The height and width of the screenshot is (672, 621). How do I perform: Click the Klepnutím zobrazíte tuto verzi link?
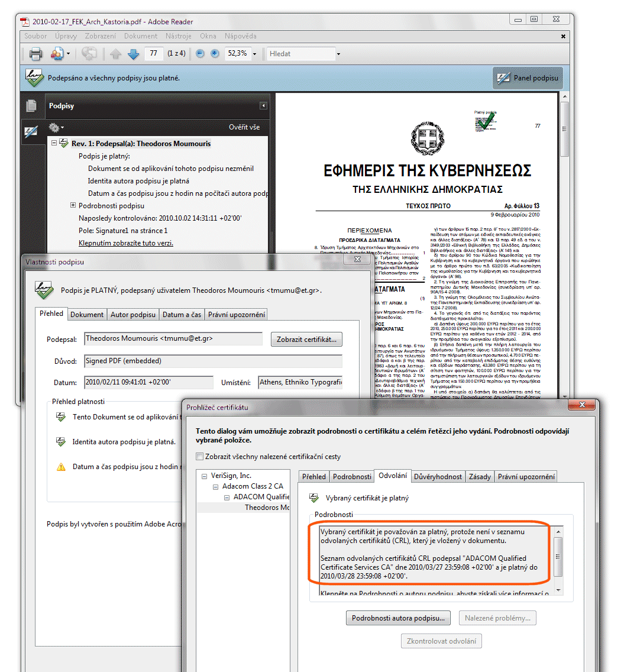pos(126,243)
